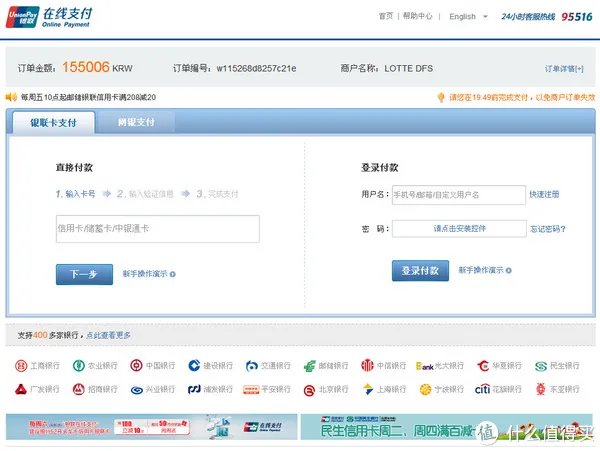The height and width of the screenshot is (451, 600).
Task: Open 快速注册 quick registration link
Action: pyautogui.click(x=544, y=194)
